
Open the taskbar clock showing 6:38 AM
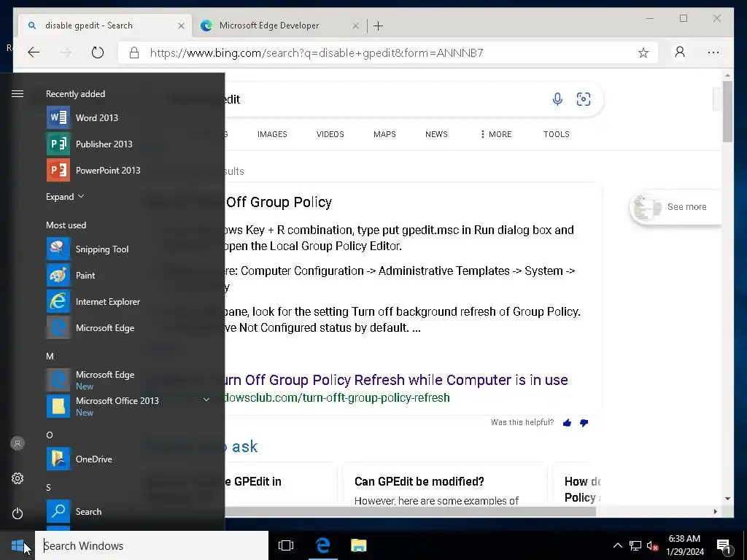(x=684, y=545)
